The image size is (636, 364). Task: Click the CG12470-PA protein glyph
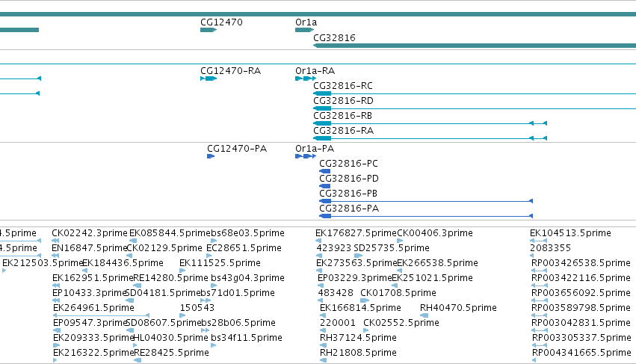(x=211, y=156)
